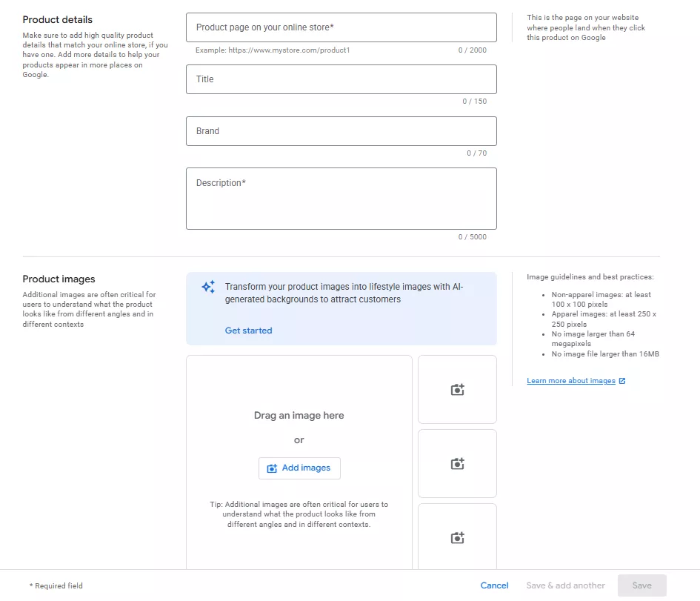The width and height of the screenshot is (700, 601).
Task: Focus the Product page on your online store field
Action: point(341,27)
